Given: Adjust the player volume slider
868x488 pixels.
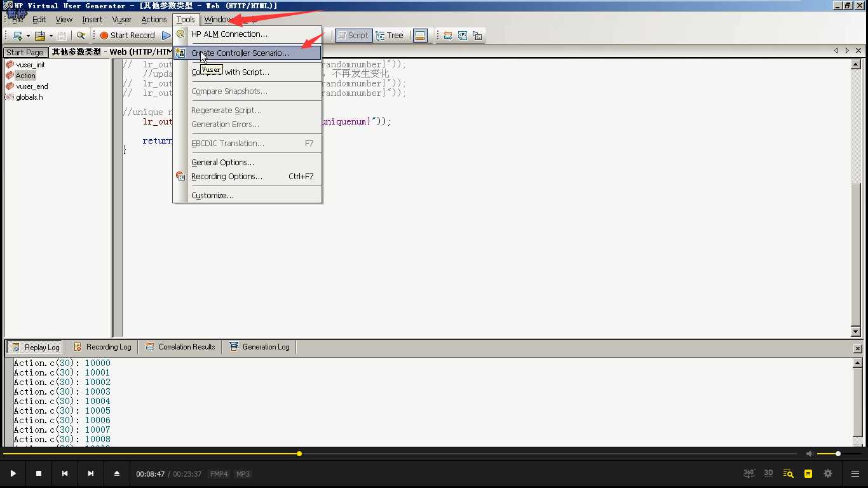Looking at the screenshot, I should point(838,454).
